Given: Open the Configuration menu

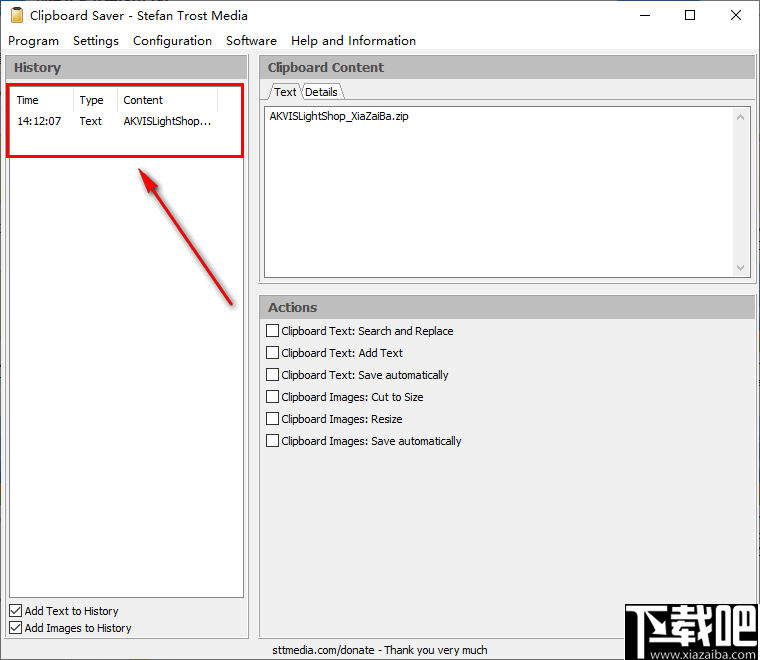Looking at the screenshot, I should 172,41.
